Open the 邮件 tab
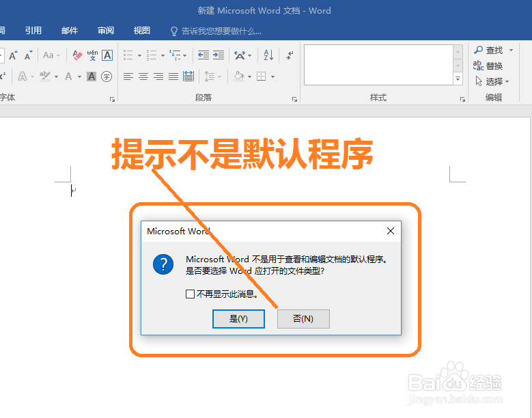The height and width of the screenshot is (418, 532). (70, 31)
